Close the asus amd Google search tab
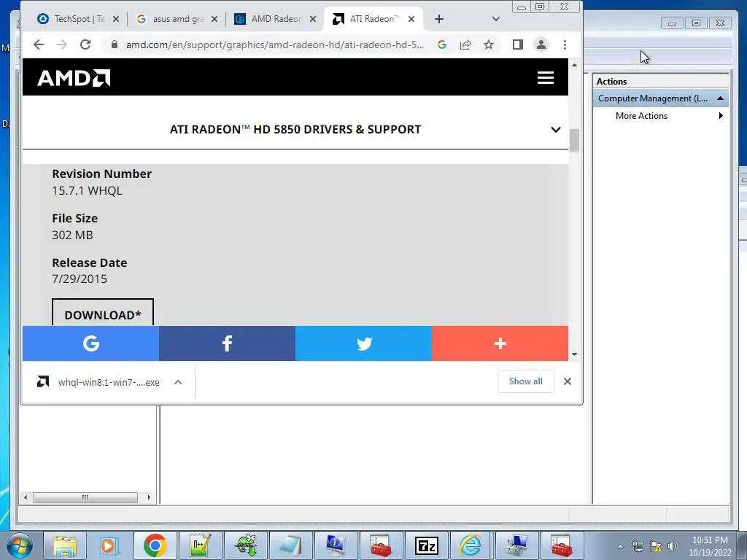The image size is (747, 560). click(x=214, y=19)
